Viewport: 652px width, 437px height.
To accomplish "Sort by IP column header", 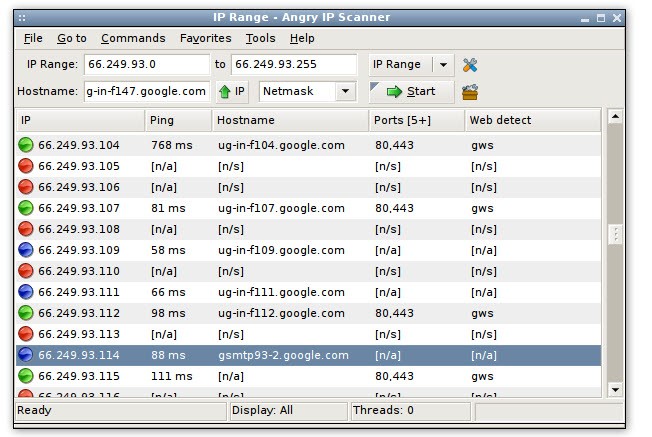I will coord(81,121).
